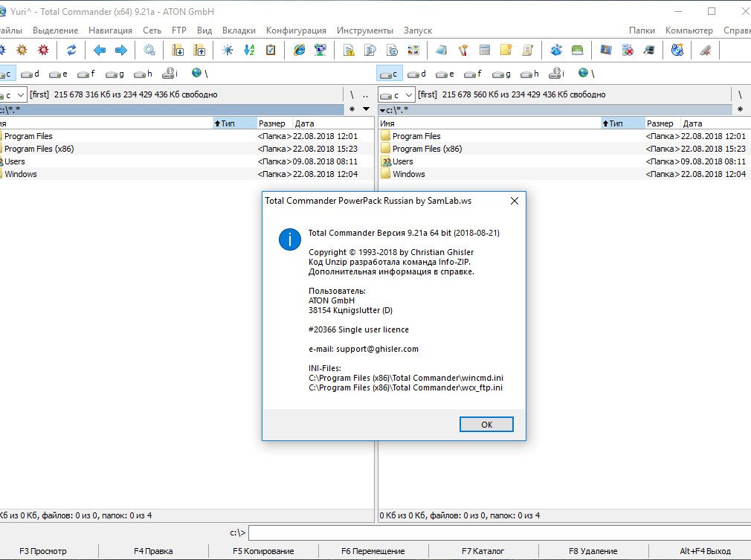
Task: Click the unpack archive icon with up arrow
Action: [199, 50]
